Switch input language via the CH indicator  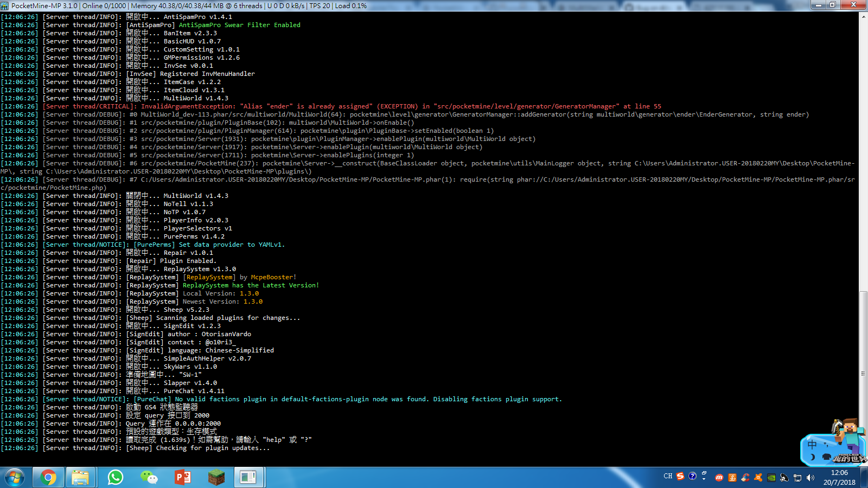click(x=667, y=476)
